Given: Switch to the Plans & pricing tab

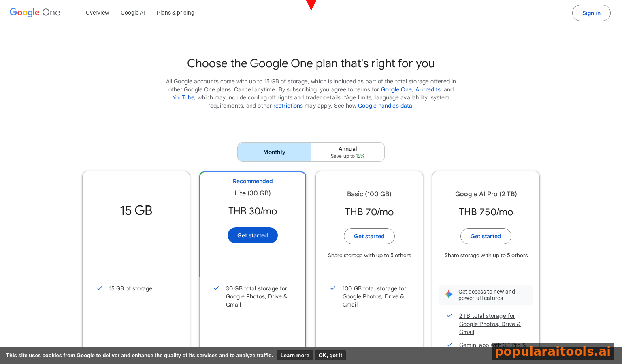Looking at the screenshot, I should tap(175, 13).
